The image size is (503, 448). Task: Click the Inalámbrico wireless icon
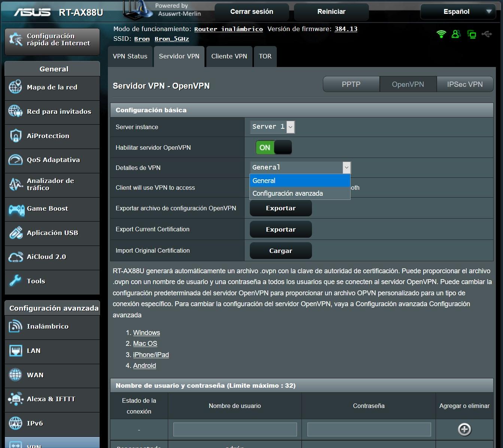click(x=15, y=326)
